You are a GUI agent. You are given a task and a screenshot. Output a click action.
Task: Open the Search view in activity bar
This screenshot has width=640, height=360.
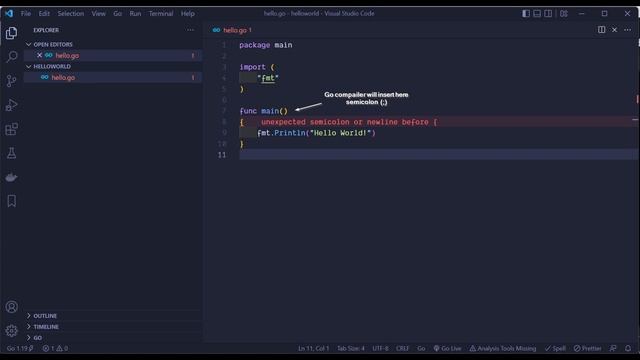(x=11, y=57)
